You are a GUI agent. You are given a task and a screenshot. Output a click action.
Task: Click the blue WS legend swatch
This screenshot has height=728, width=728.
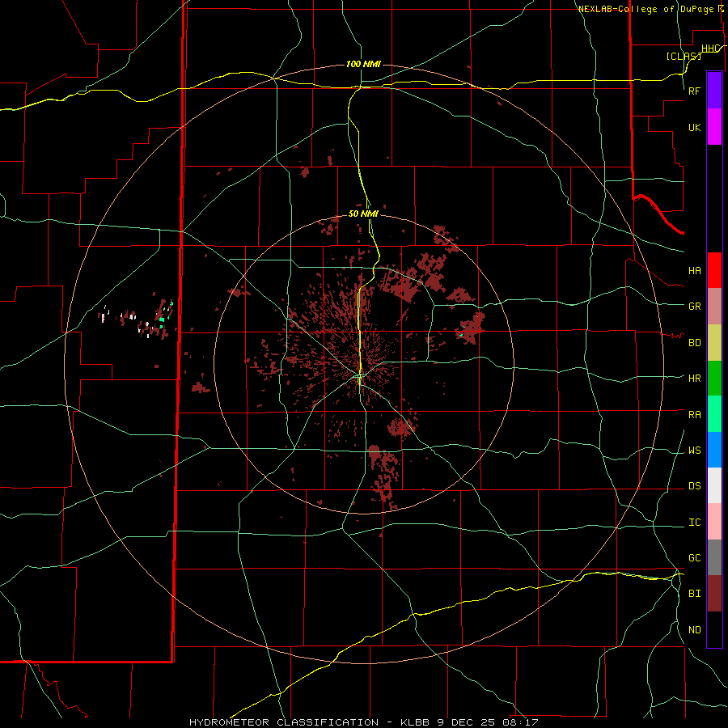tap(714, 450)
